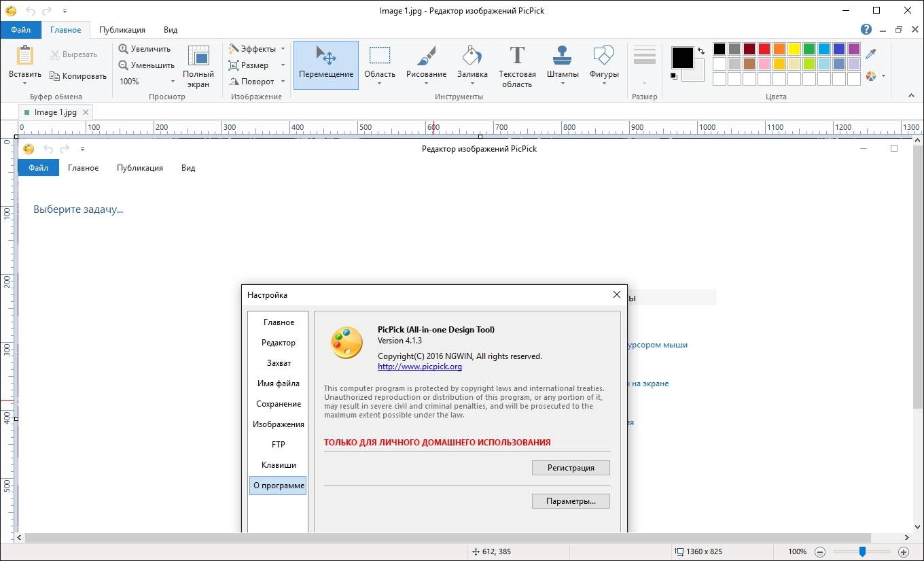Decrease zoom with status bar minus button
Image resolution: width=924 pixels, height=561 pixels.
pos(820,551)
